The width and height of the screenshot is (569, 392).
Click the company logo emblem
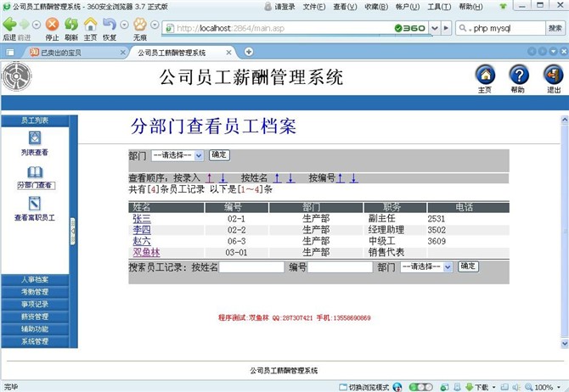17,76
